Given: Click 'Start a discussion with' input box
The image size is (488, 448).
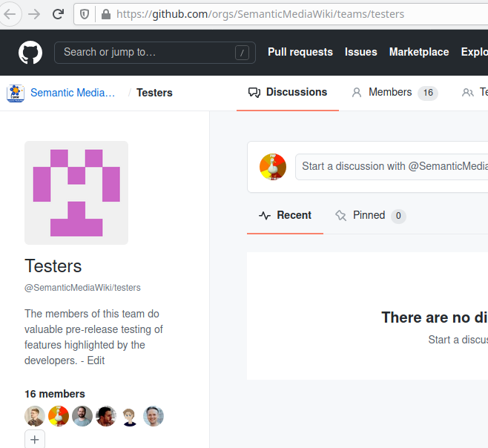Looking at the screenshot, I should pyautogui.click(x=392, y=167).
